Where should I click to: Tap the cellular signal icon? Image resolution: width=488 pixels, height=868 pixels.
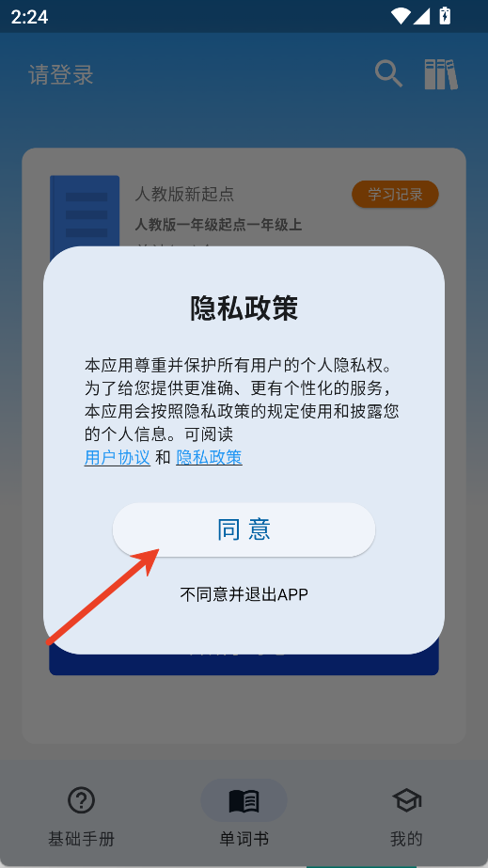[x=421, y=16]
